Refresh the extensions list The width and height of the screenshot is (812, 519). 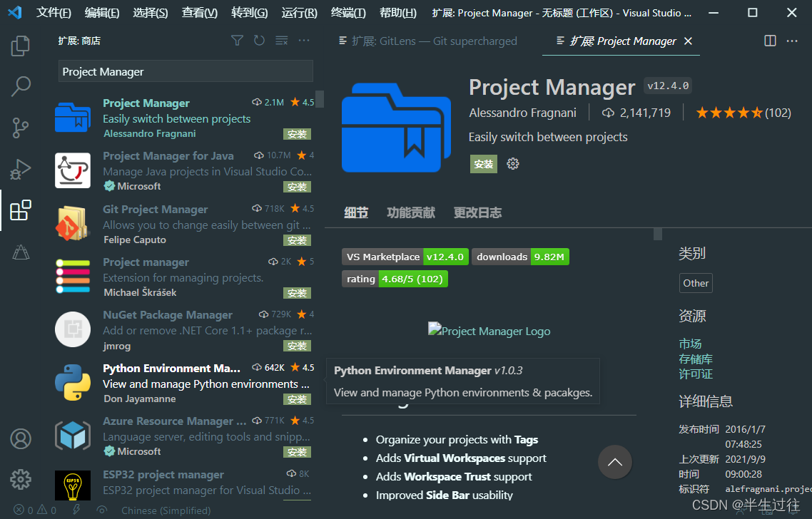(259, 41)
